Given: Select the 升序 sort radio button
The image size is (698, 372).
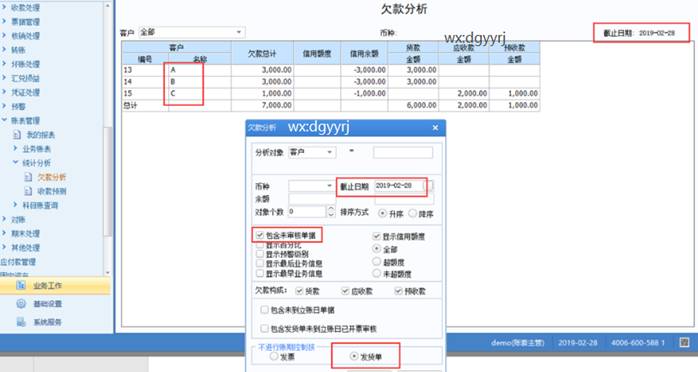Looking at the screenshot, I should click(x=382, y=214).
